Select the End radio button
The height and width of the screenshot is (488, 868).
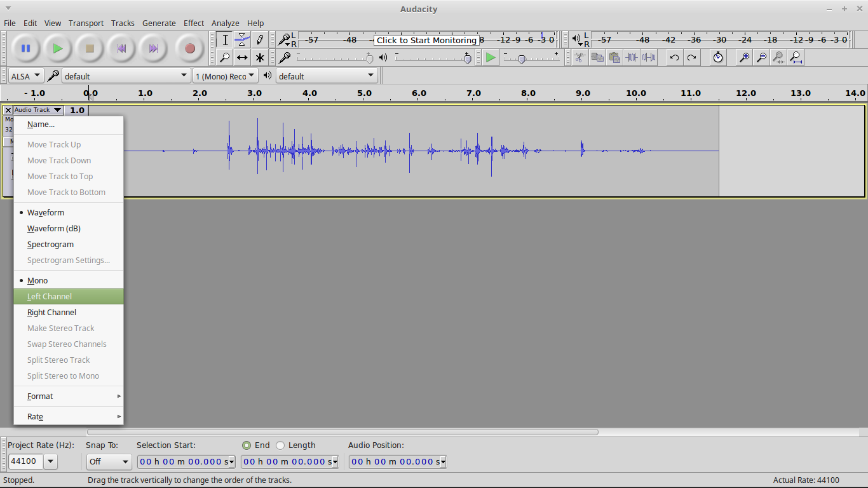[247, 445]
